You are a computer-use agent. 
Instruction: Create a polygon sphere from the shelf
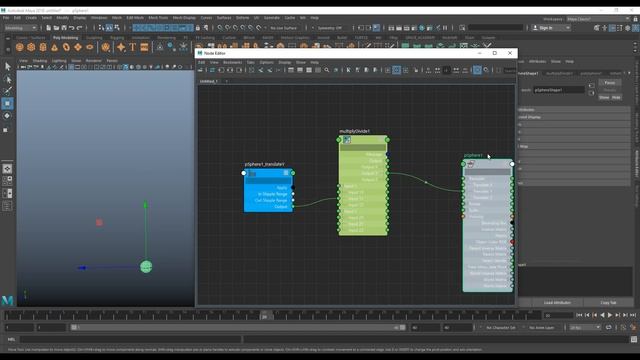[20, 47]
